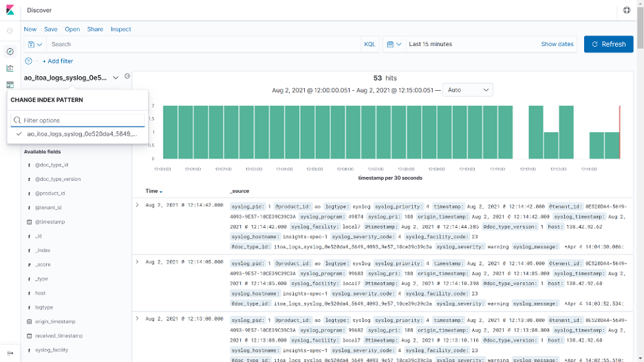Open the Dashboard icon in sidebar

point(10,85)
